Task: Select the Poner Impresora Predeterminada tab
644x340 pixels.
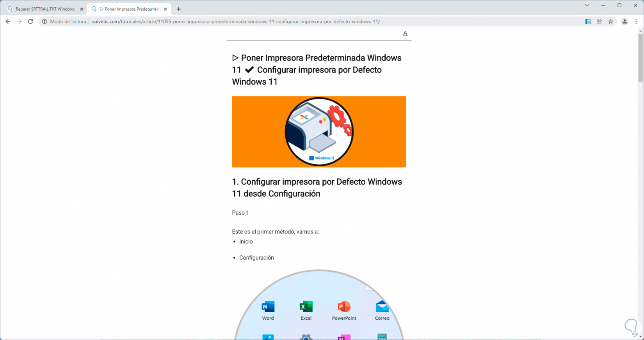Action: coord(130,9)
